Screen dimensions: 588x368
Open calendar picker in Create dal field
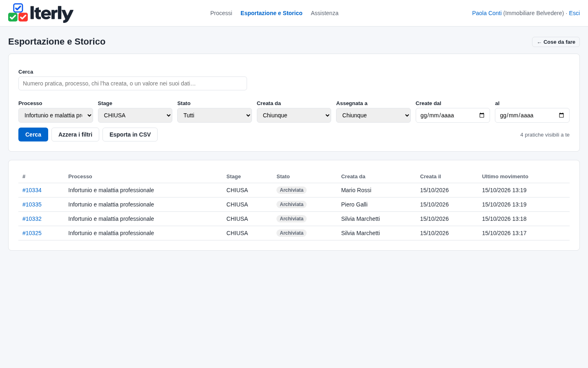click(x=482, y=115)
